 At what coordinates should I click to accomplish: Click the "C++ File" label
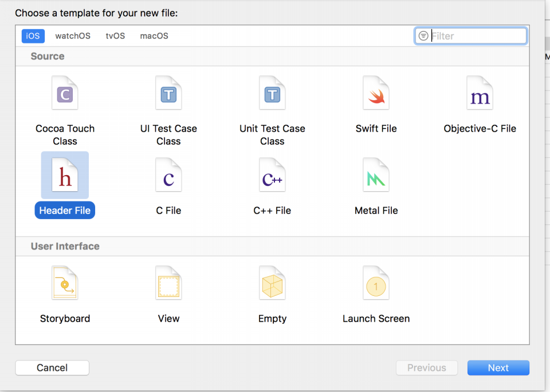click(x=272, y=211)
